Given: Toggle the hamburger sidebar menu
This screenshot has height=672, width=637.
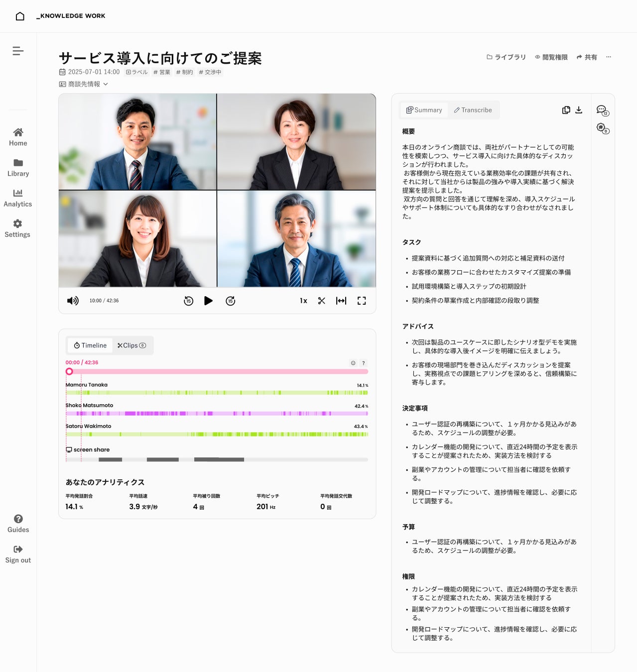Looking at the screenshot, I should [18, 51].
